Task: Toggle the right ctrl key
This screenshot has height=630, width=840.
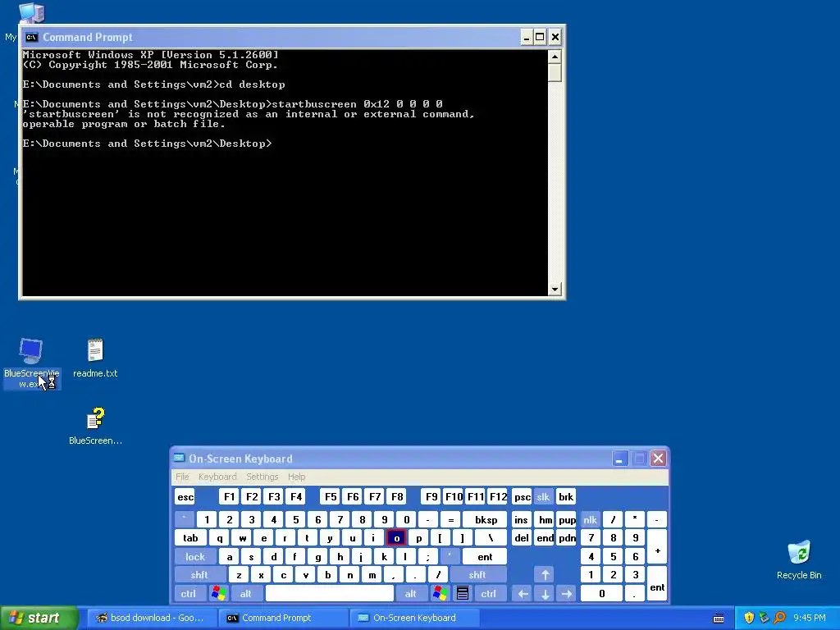Action: [489, 594]
